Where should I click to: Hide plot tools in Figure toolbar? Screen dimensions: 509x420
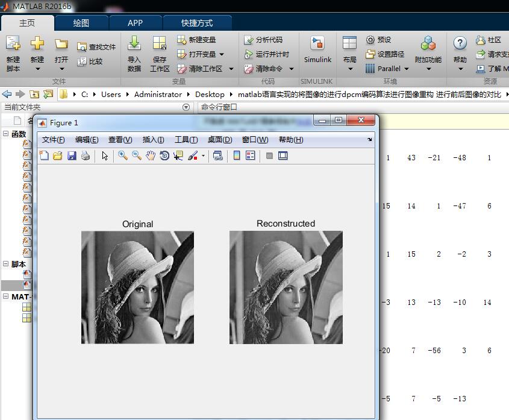[269, 155]
